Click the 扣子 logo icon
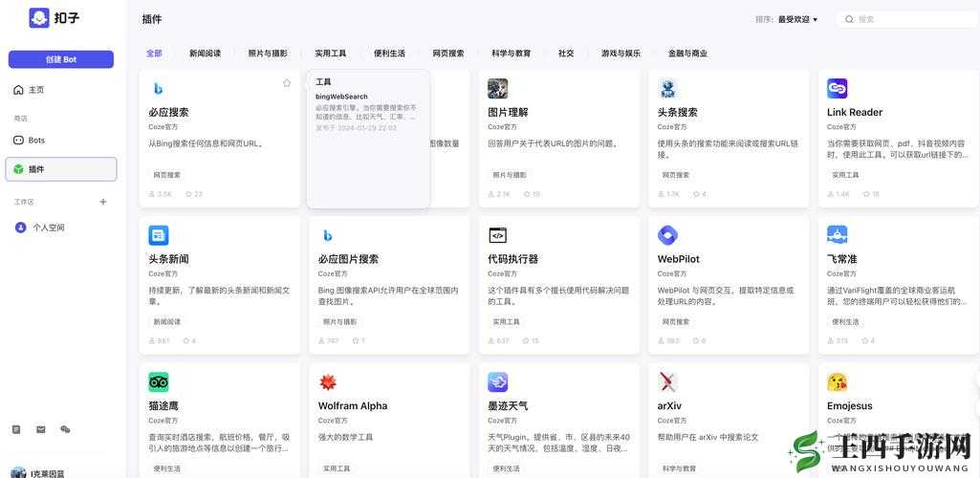Viewport: 980px width, 478px height. 39,17
